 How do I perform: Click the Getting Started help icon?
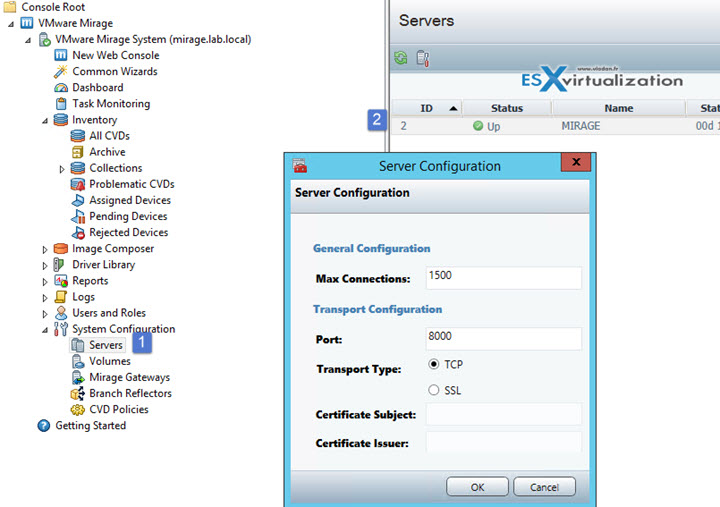[x=44, y=426]
